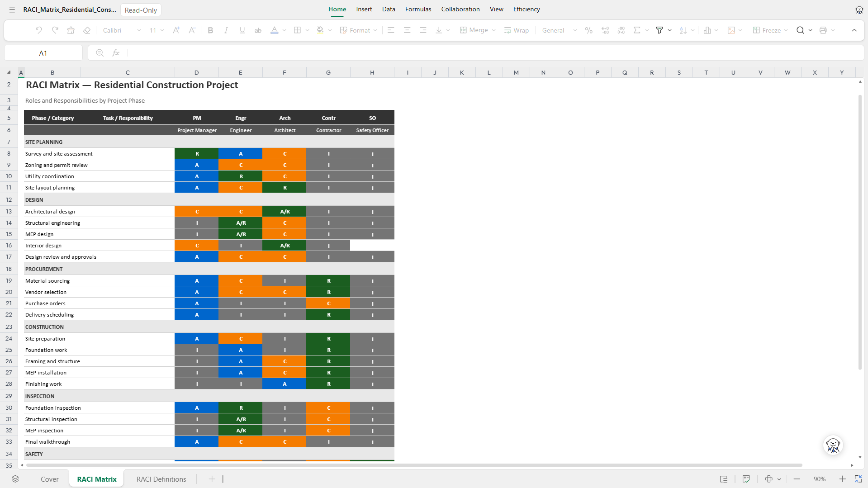Click the Merge cells button
The image size is (868, 488).
point(474,30)
